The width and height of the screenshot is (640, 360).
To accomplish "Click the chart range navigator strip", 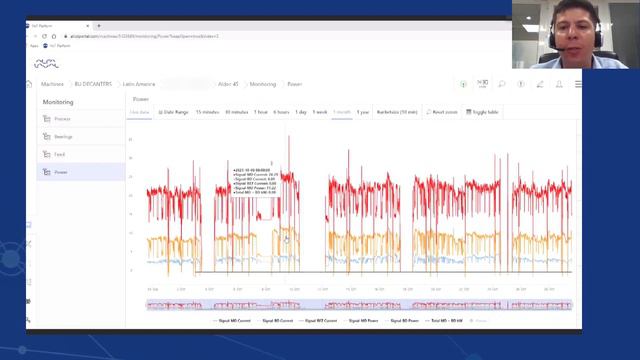I will (359, 305).
